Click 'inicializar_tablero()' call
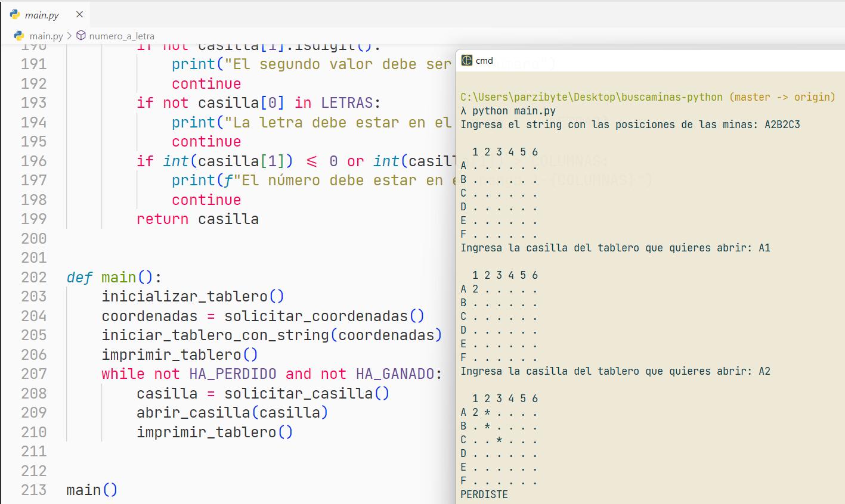Screen dimensions: 845x504 (193, 296)
